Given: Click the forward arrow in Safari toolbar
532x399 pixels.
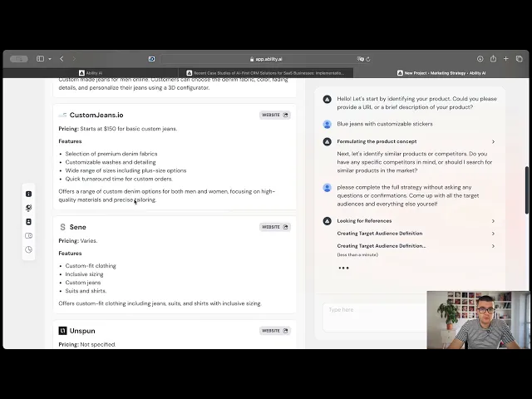Looking at the screenshot, I should pyautogui.click(x=74, y=59).
